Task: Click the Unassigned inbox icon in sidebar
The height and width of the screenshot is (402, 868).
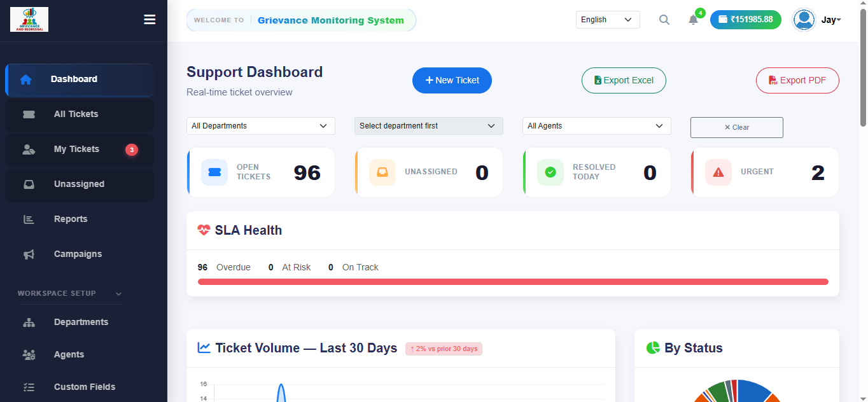Action: tap(29, 184)
